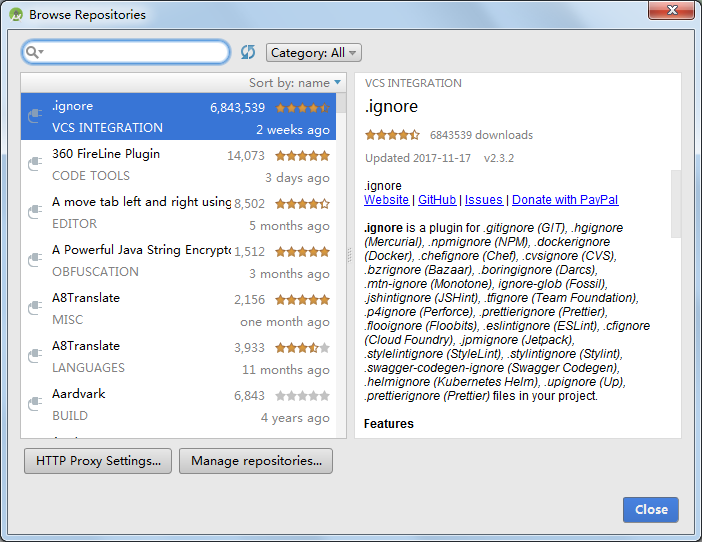Click the Android Studio icon in the title bar
This screenshot has height=542, width=702.
tap(16, 14)
